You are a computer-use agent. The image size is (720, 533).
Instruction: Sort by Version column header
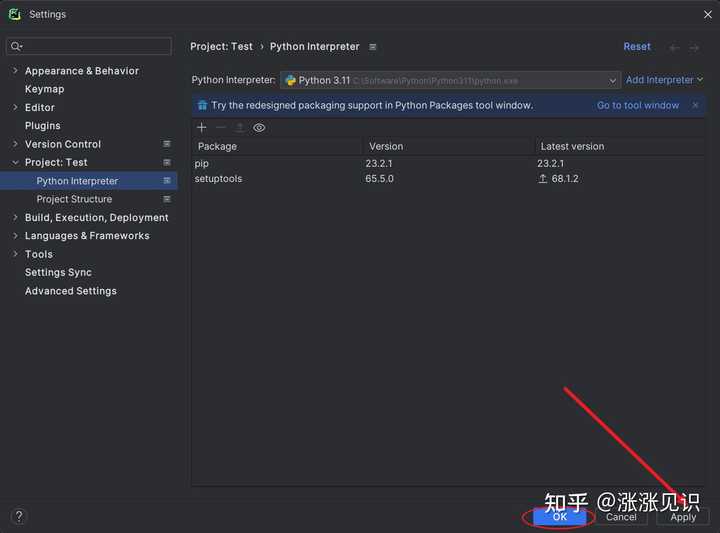(448, 146)
